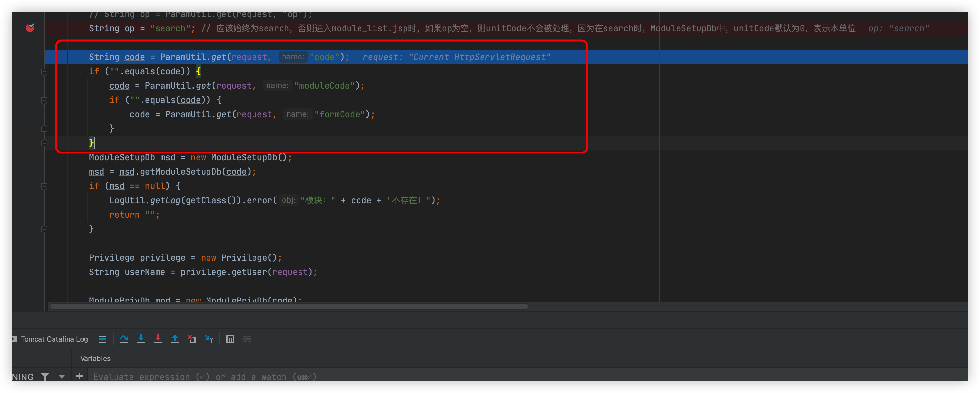Screen dimensions: 980x393
Task: Focus the Evaluate expression input field
Action: (x=343, y=377)
